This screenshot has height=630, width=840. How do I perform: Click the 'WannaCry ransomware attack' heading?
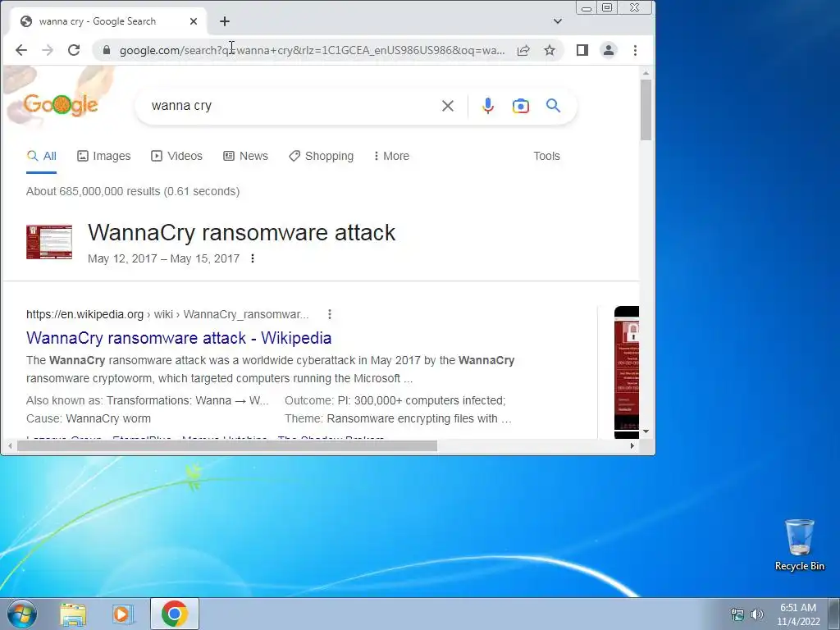[242, 232]
